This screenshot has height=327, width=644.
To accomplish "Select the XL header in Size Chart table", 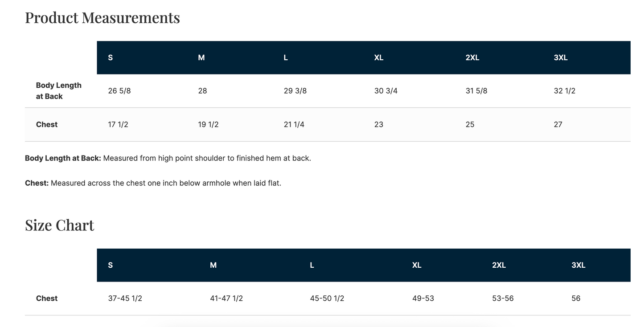I will [417, 266].
